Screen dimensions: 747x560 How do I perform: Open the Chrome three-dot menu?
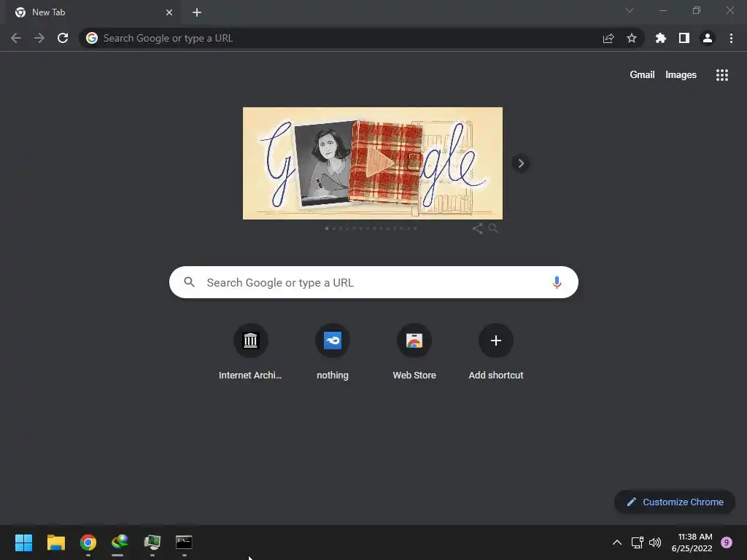tap(731, 38)
